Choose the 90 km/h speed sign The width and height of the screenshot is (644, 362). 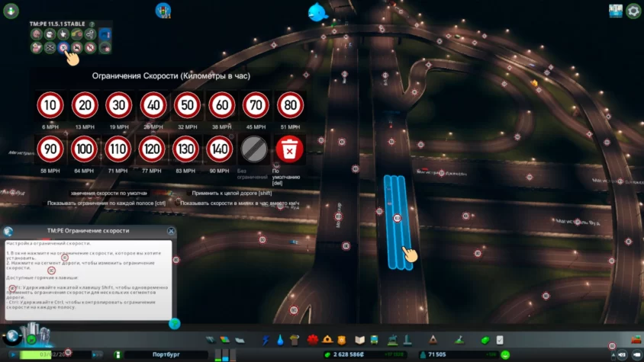point(50,149)
